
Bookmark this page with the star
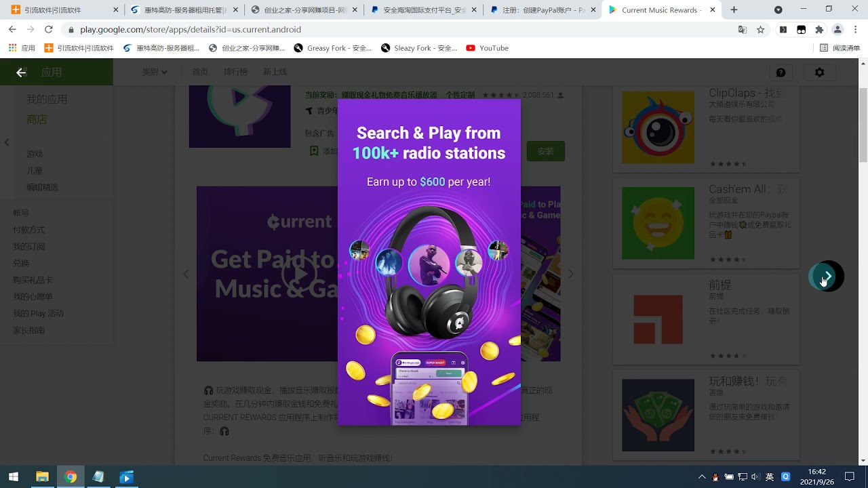click(x=761, y=30)
